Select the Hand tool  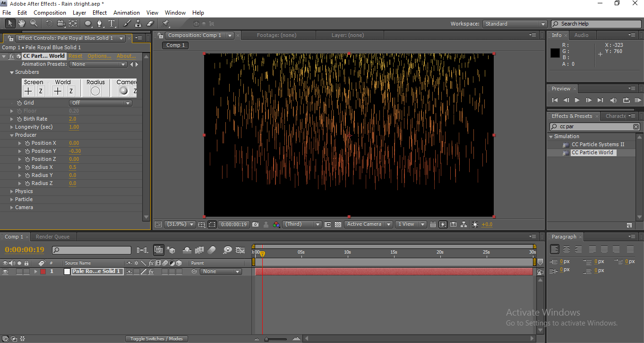click(x=22, y=23)
